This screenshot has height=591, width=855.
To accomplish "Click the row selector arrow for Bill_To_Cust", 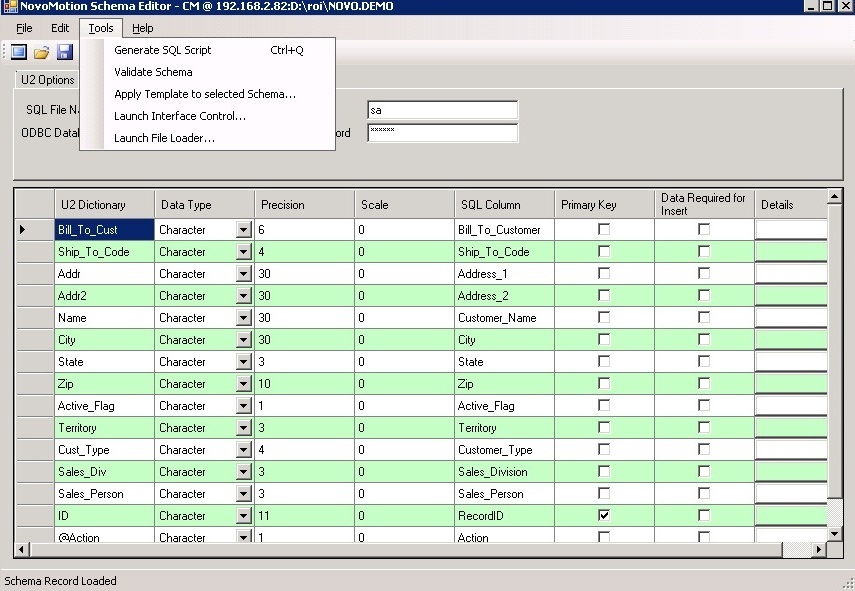I will coord(24,230).
